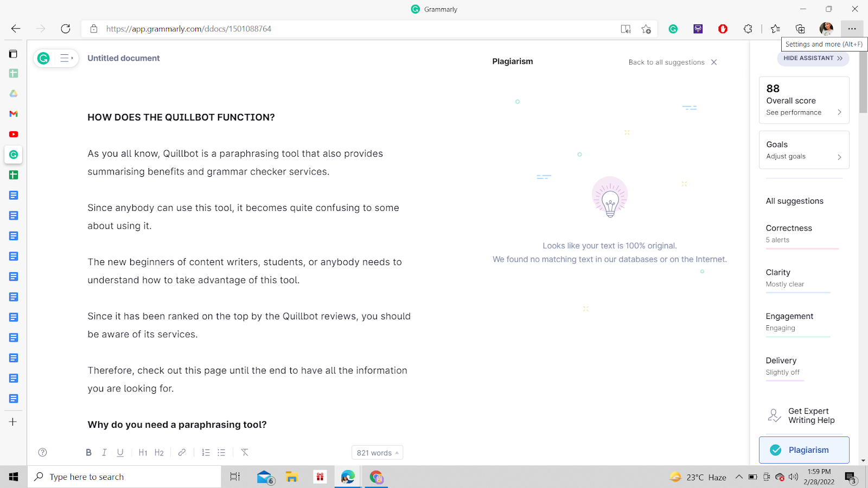Add this page to favorites star
868x488 pixels.
(646, 29)
